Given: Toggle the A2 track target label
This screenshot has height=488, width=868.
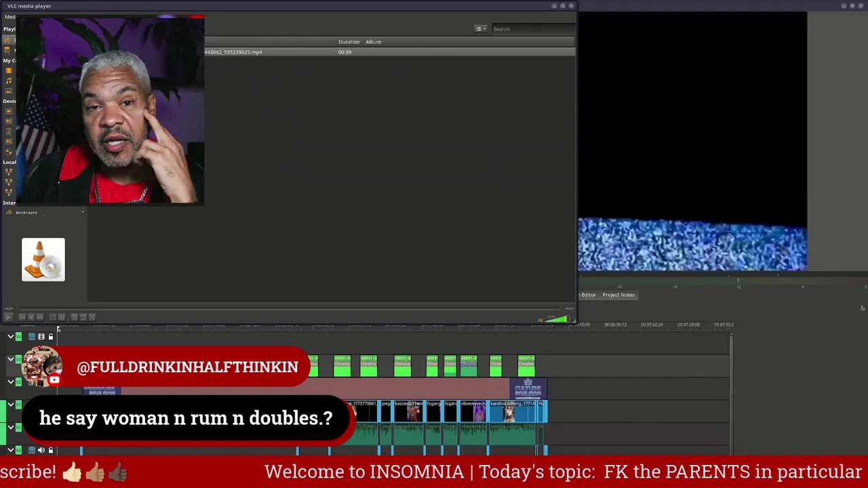Looking at the screenshot, I should (18, 450).
